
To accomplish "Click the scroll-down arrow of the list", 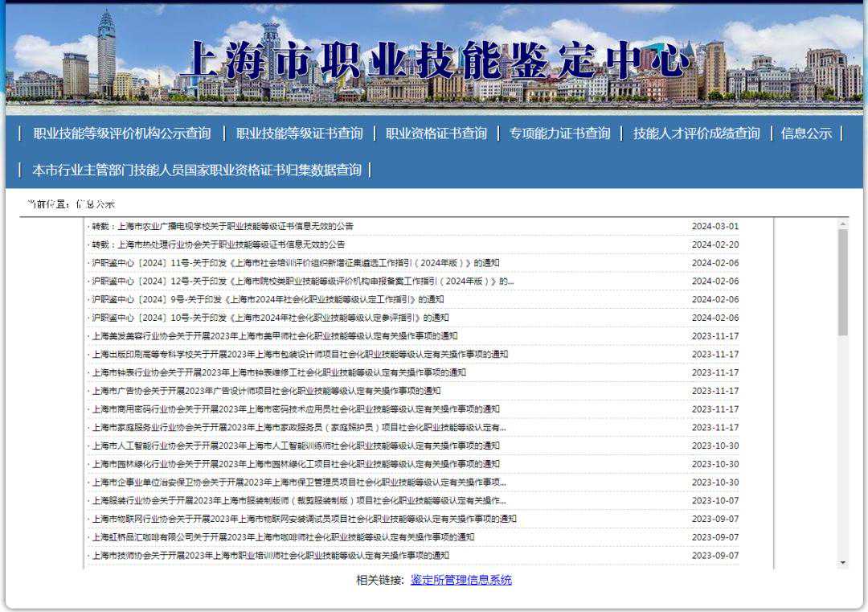I will tap(842, 562).
